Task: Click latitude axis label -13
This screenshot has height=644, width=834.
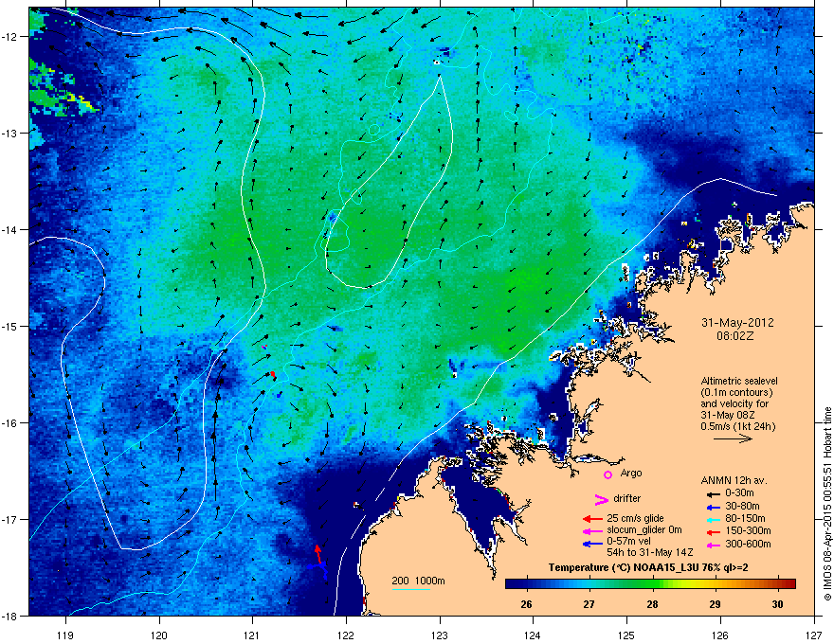Action: [9, 134]
